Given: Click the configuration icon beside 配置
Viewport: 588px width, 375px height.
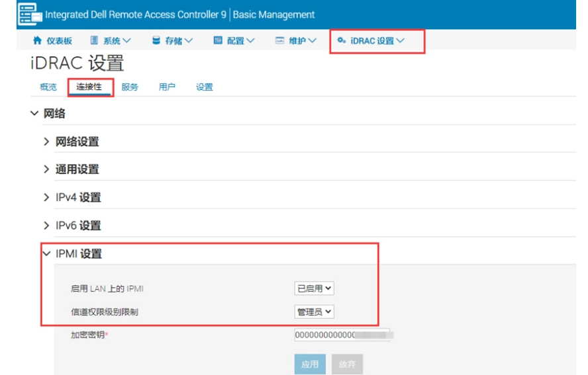Looking at the screenshot, I should tap(218, 40).
